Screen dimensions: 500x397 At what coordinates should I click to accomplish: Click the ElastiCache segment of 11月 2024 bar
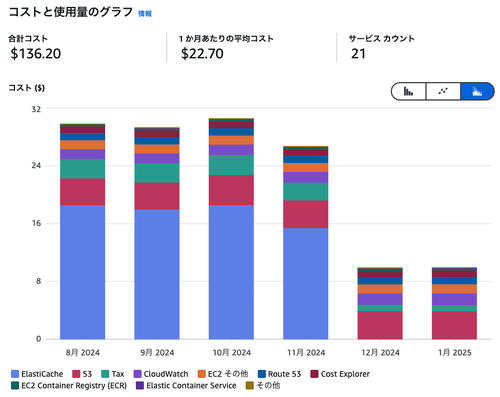coord(306,284)
